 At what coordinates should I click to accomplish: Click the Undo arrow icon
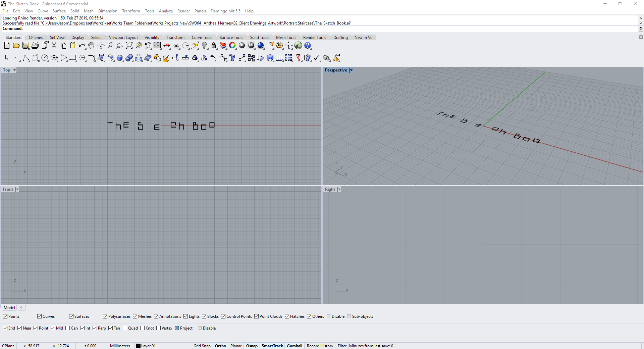[x=82, y=46]
